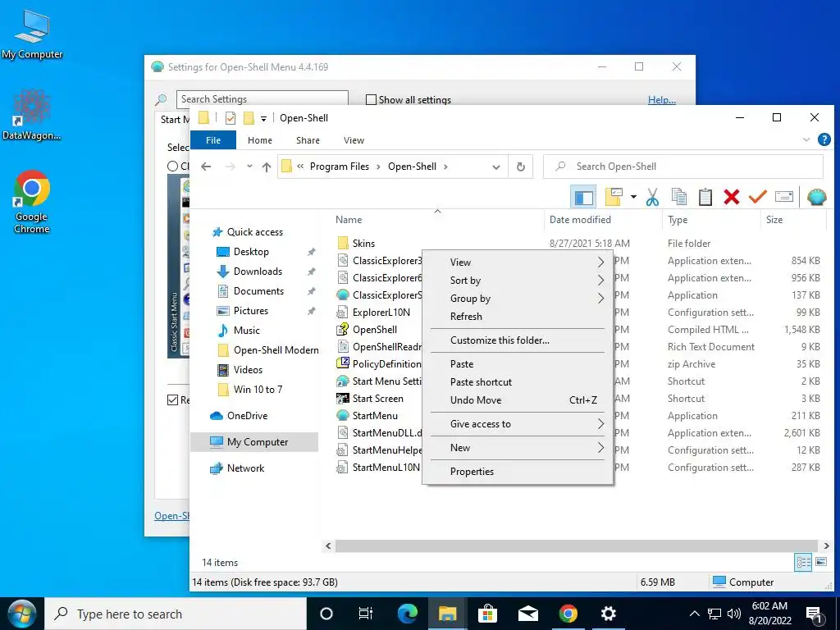
Task: Click the Refresh button beside address bar
Action: (520, 167)
